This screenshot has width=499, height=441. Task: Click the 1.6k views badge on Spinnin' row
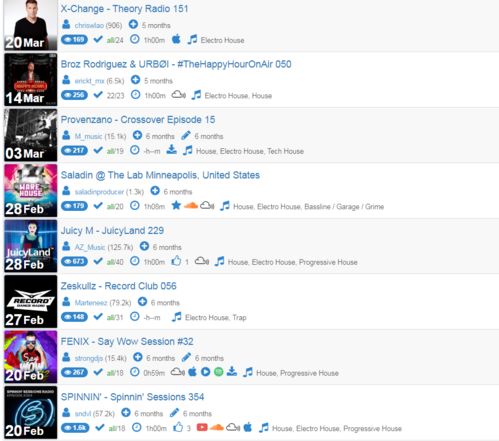[75, 428]
